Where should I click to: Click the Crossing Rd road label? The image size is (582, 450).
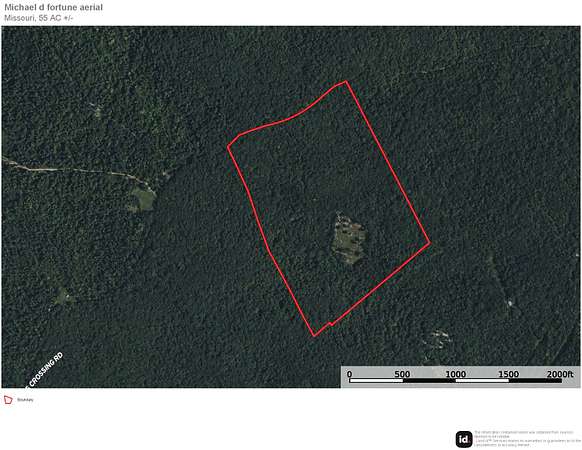45,370
